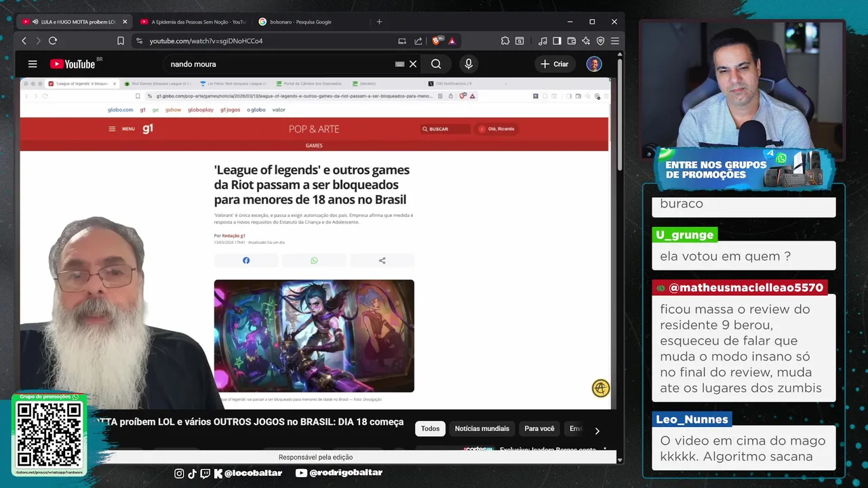Screen dimensions: 868x488
Task: Click the 'globo.com' link in g1 header
Action: click(x=120, y=110)
